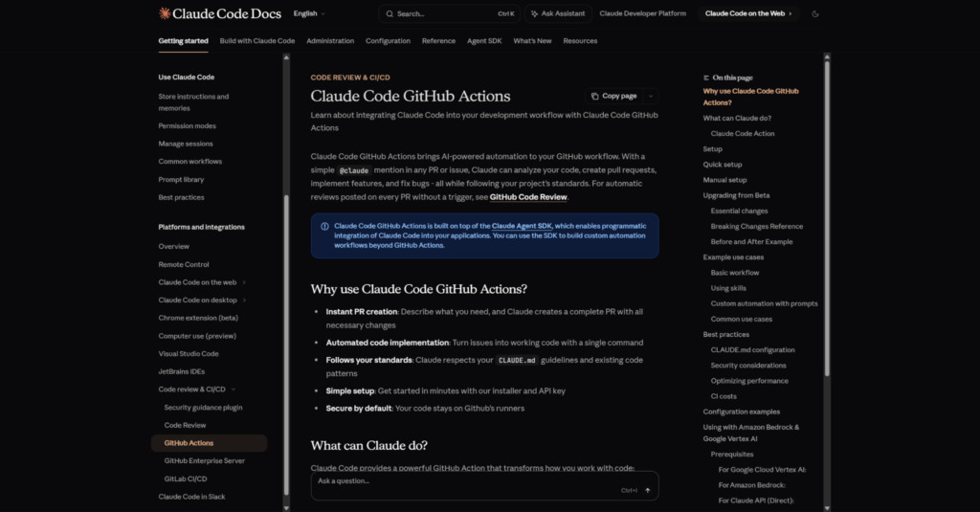Toggle dark/light mode moon icon

point(815,13)
